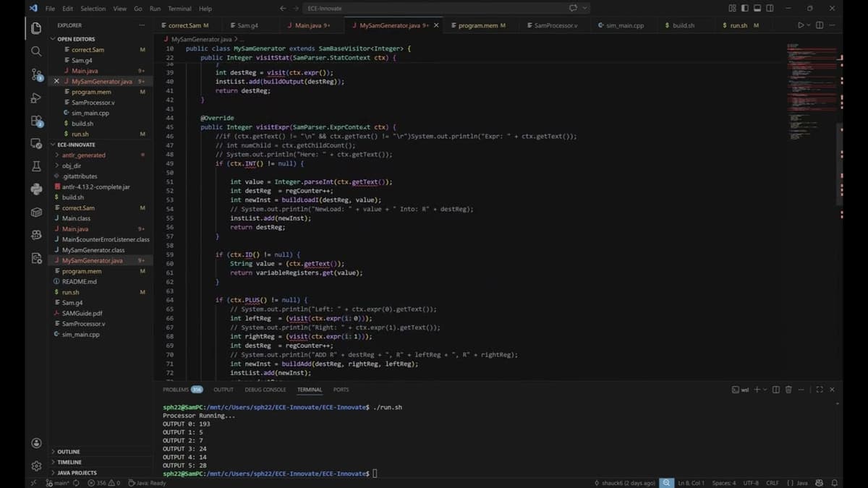Screen dimensions: 868x488
Task: Open the Terminal menu
Action: click(x=181, y=8)
